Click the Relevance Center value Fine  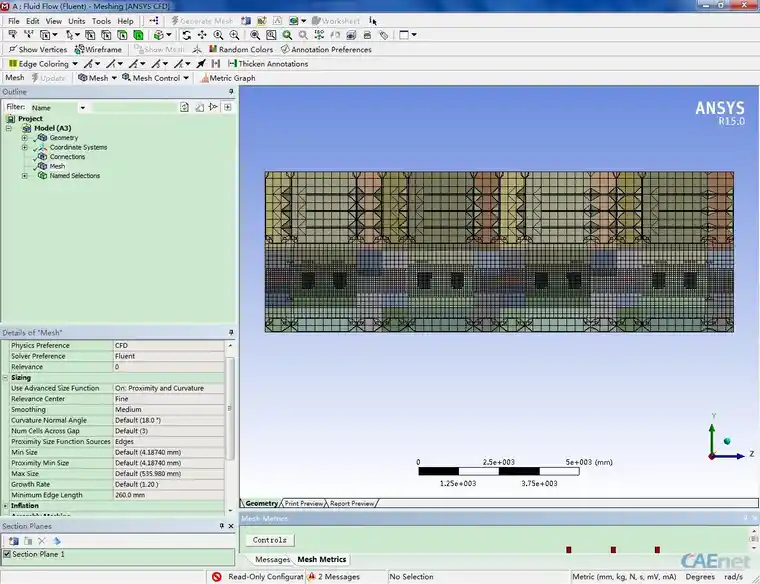tap(169, 399)
